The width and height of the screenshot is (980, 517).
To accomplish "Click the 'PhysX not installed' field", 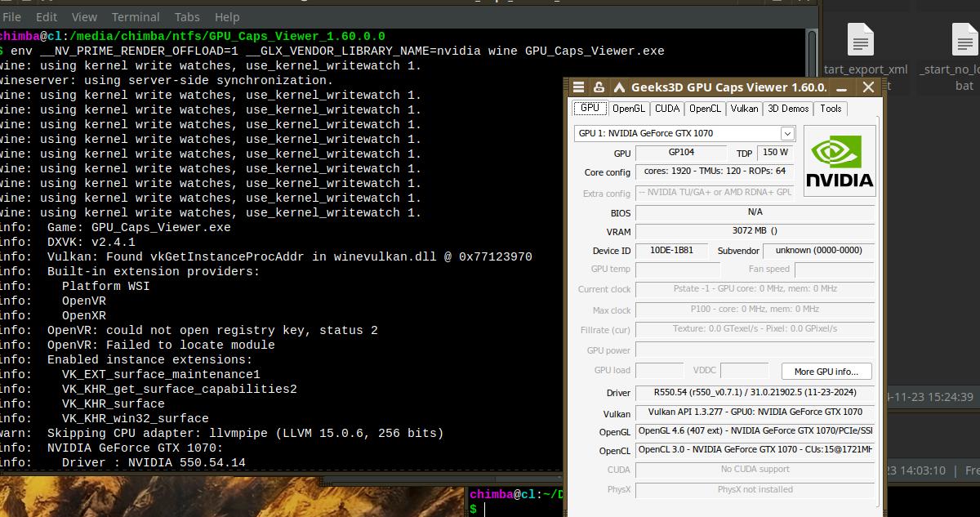I will 755,490.
